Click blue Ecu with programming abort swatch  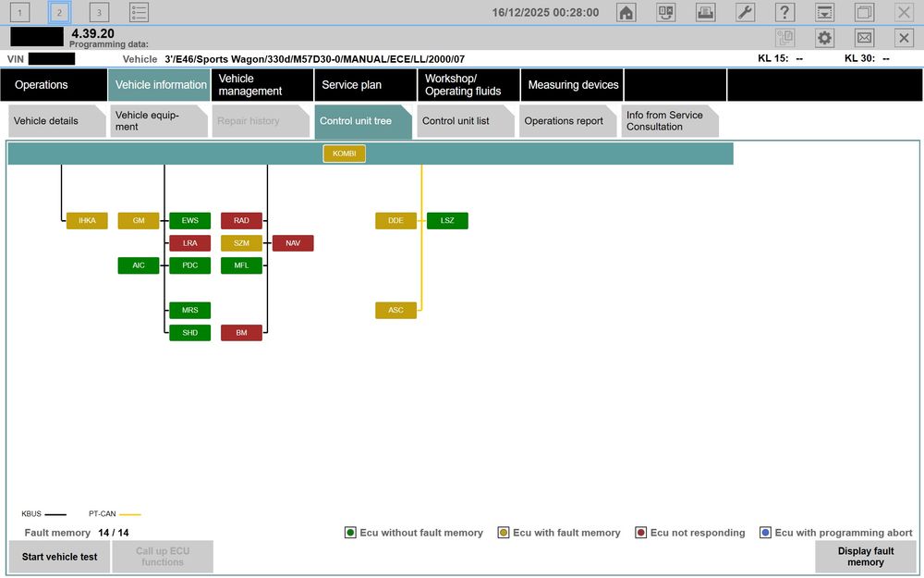coord(765,533)
